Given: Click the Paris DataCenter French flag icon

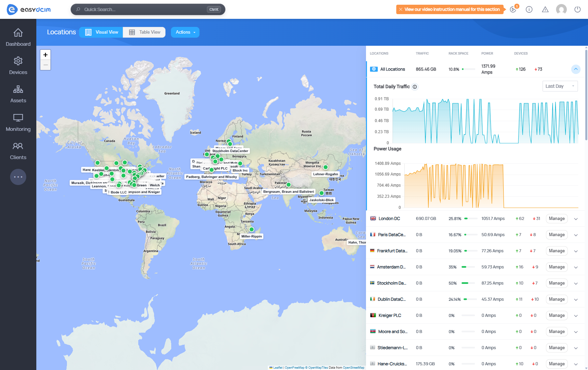Looking at the screenshot, I should click(373, 234).
